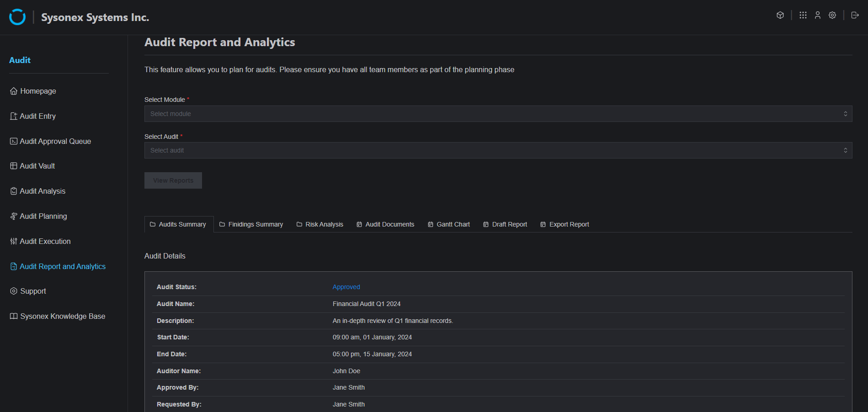Expand the Select Module dropdown

coord(498,114)
